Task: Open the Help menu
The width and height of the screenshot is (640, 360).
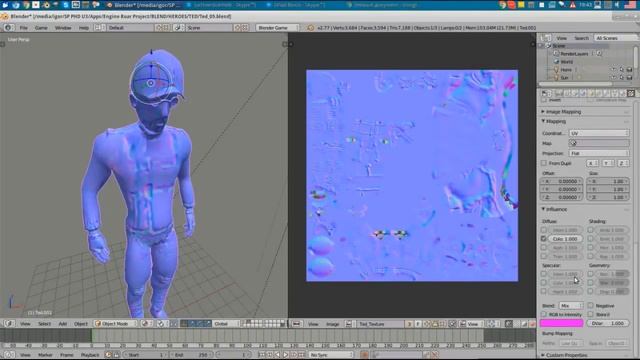Action: point(84,28)
